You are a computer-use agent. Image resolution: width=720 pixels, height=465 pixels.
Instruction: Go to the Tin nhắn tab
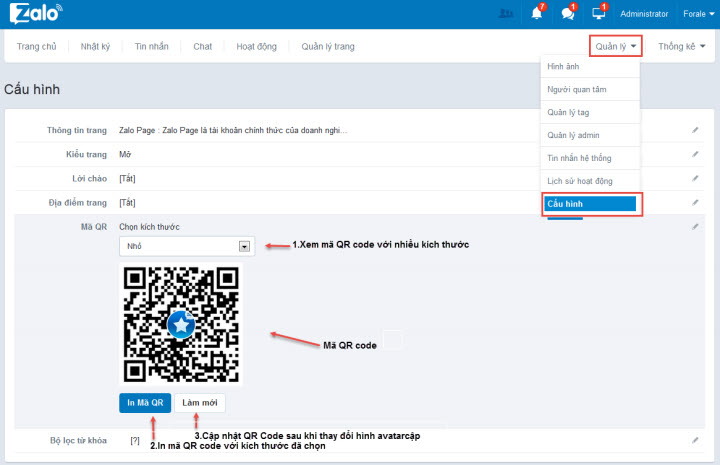(152, 46)
